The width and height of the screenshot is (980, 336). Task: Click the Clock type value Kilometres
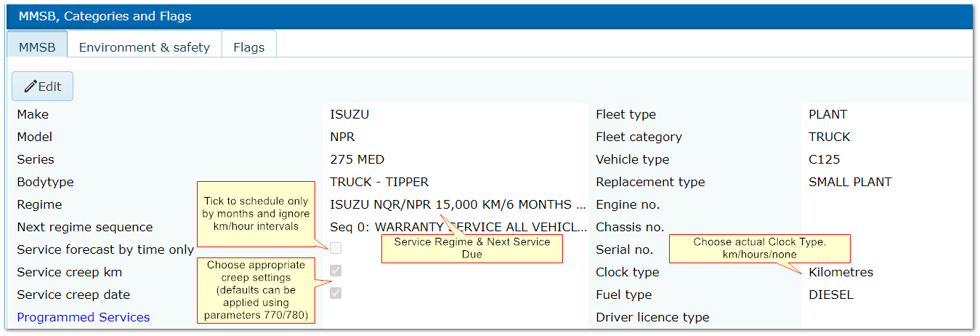[841, 272]
